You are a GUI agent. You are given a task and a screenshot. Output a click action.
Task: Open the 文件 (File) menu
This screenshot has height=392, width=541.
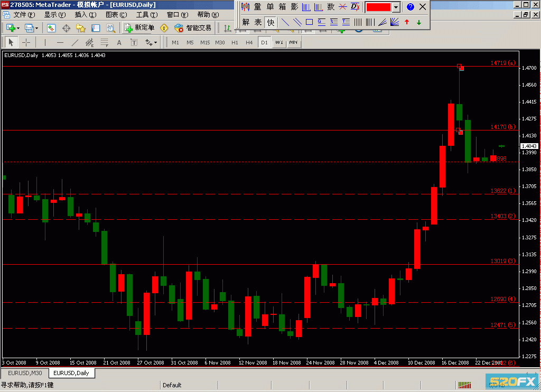pos(24,15)
